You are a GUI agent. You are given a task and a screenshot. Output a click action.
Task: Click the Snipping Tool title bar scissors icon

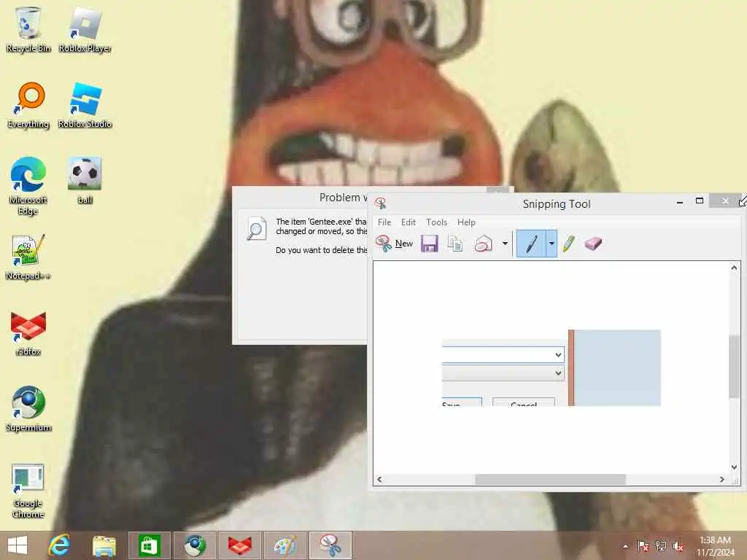[380, 204]
